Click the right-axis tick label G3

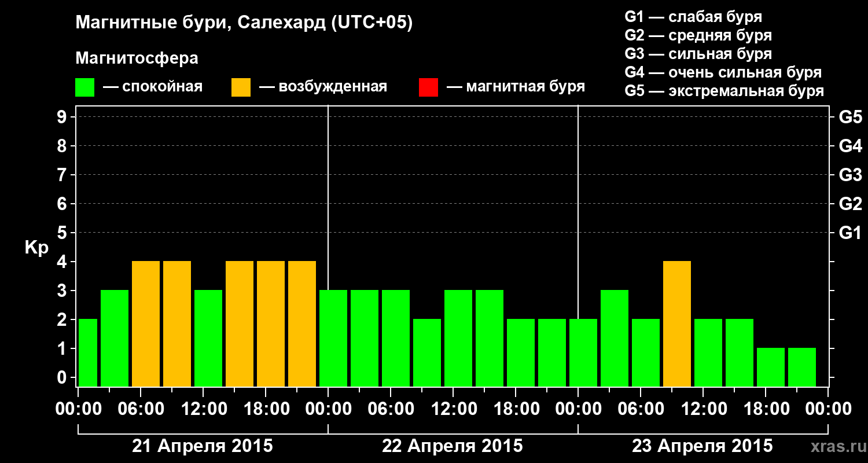click(851, 175)
